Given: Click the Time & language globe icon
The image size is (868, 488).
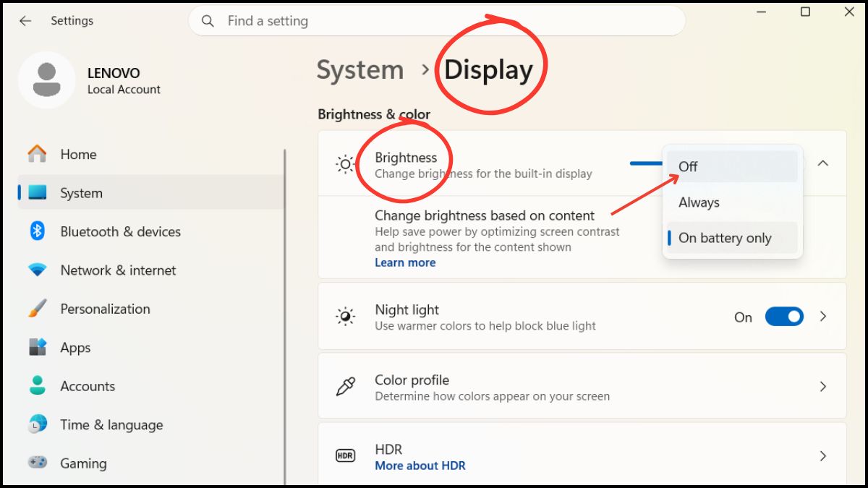Looking at the screenshot, I should tap(37, 424).
